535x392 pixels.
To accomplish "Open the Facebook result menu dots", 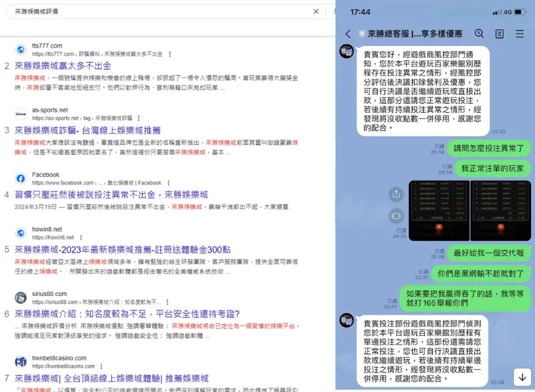I will [169, 183].
